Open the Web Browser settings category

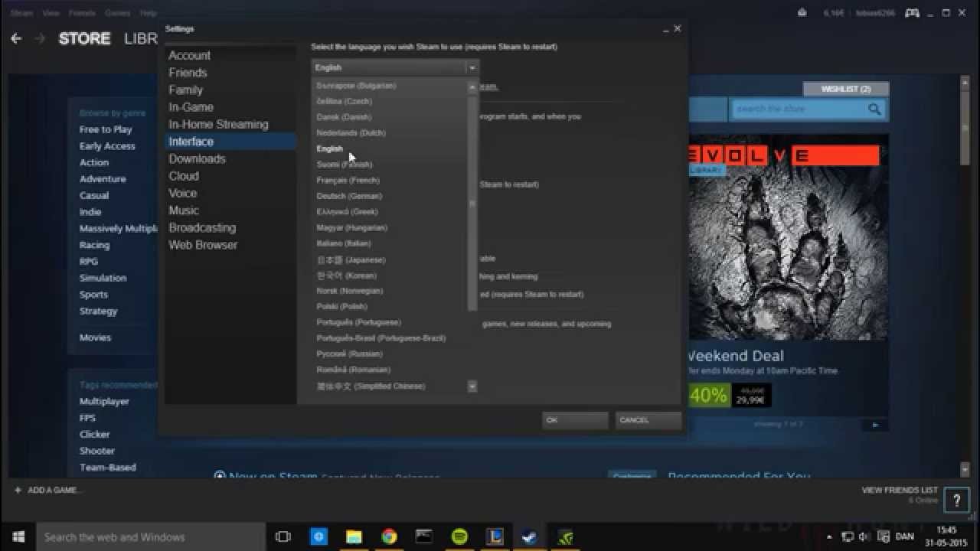[203, 245]
